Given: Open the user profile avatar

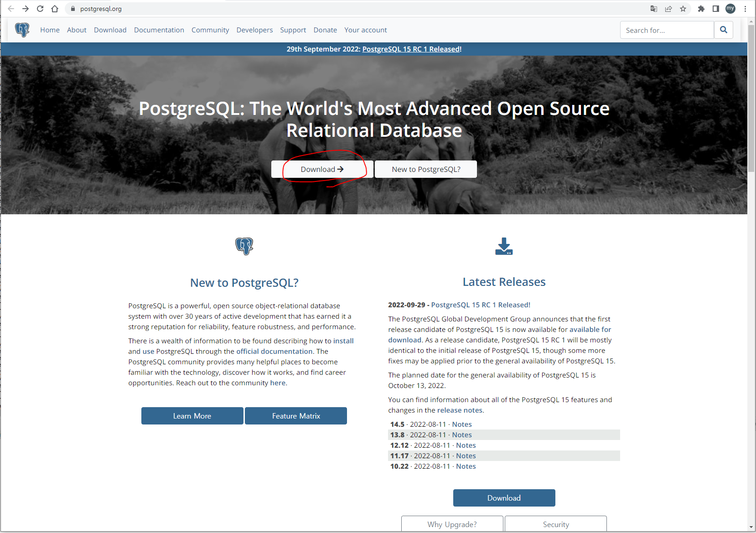Looking at the screenshot, I should pos(730,9).
